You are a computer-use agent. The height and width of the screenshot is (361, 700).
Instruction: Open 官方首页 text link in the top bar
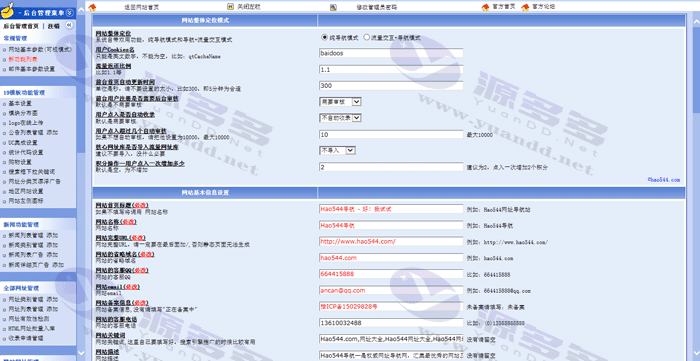click(x=504, y=7)
